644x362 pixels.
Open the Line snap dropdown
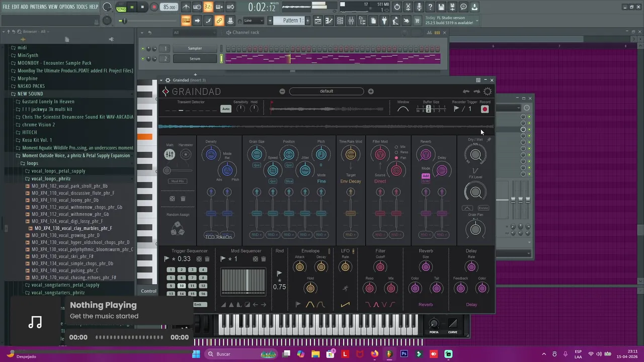click(254, 21)
